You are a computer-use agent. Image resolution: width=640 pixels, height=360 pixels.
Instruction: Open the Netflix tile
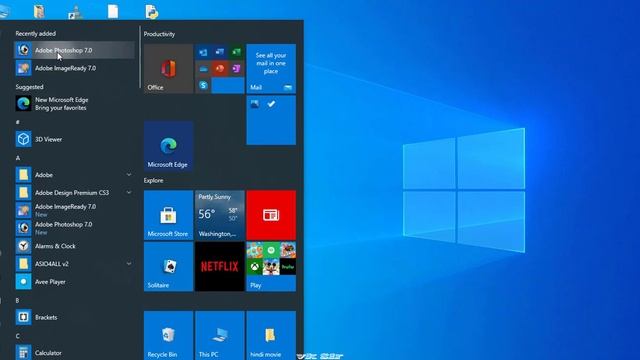[220, 267]
